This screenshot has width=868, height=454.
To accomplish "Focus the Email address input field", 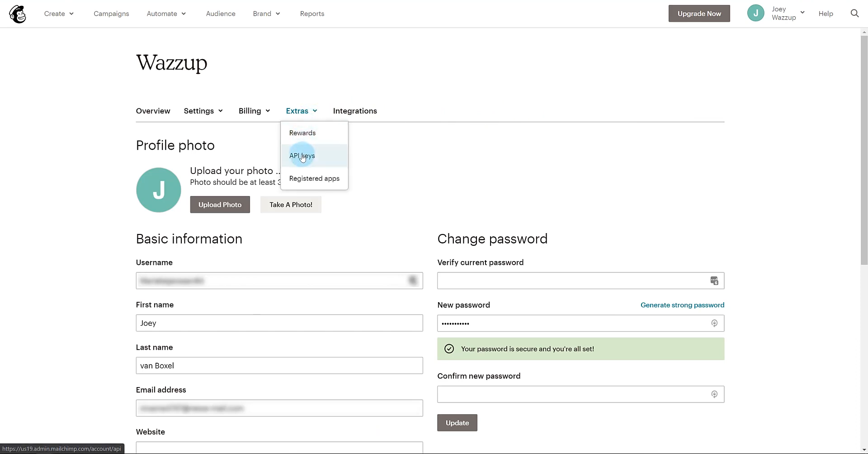I will 279,408.
